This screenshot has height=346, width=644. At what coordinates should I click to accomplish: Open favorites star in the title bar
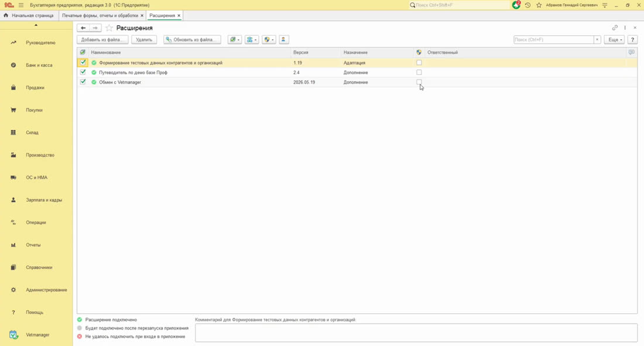point(539,5)
